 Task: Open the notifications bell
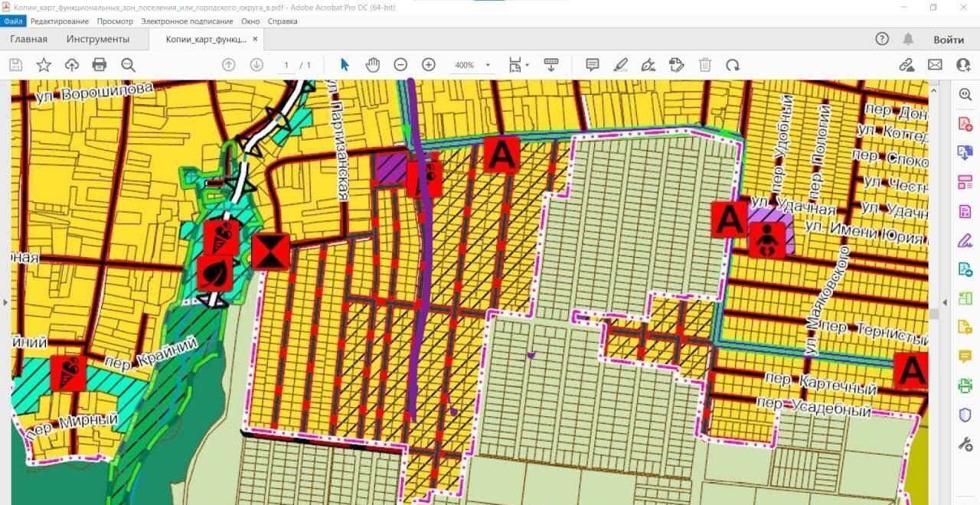908,39
